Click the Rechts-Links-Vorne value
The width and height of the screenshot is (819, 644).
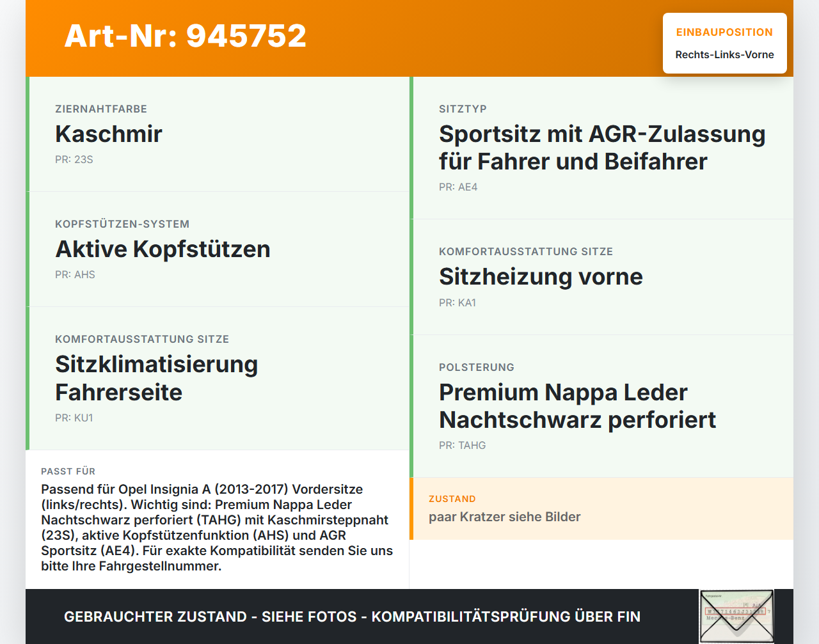pyautogui.click(x=724, y=54)
